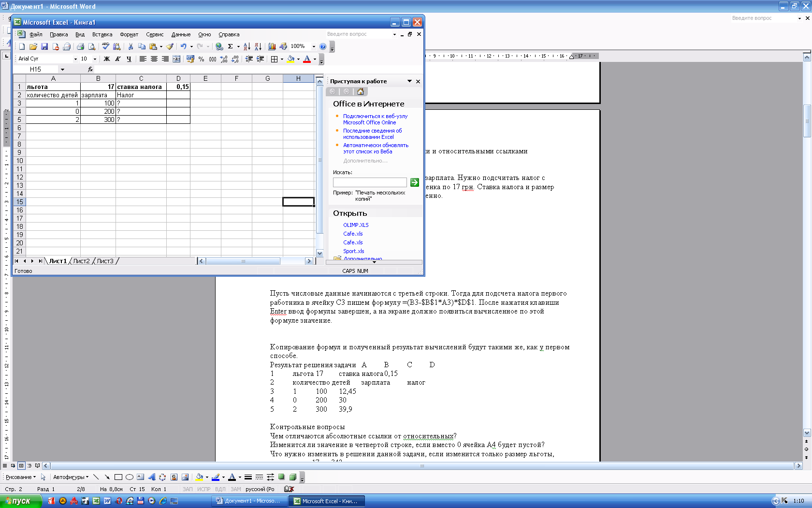Print the workbook via the printer icon
This screenshot has height=508, width=812.
80,46
